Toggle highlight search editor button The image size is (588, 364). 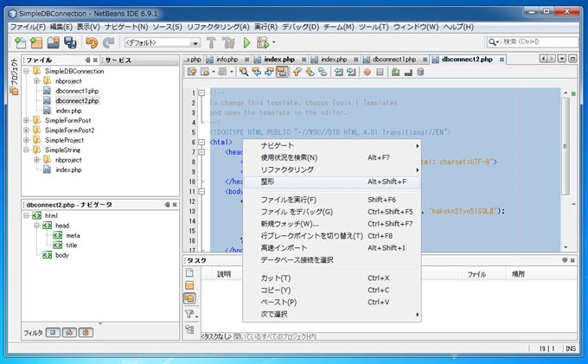(x=282, y=72)
